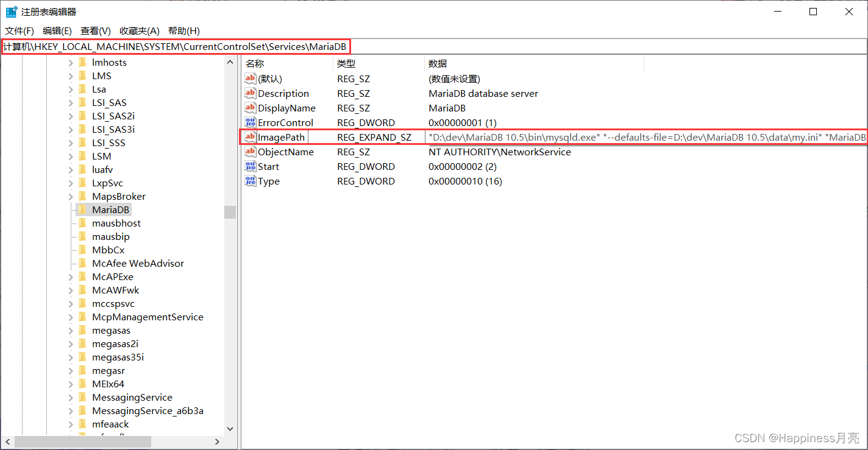The height and width of the screenshot is (450, 868).
Task: Click the Description string value icon
Action: (x=250, y=93)
